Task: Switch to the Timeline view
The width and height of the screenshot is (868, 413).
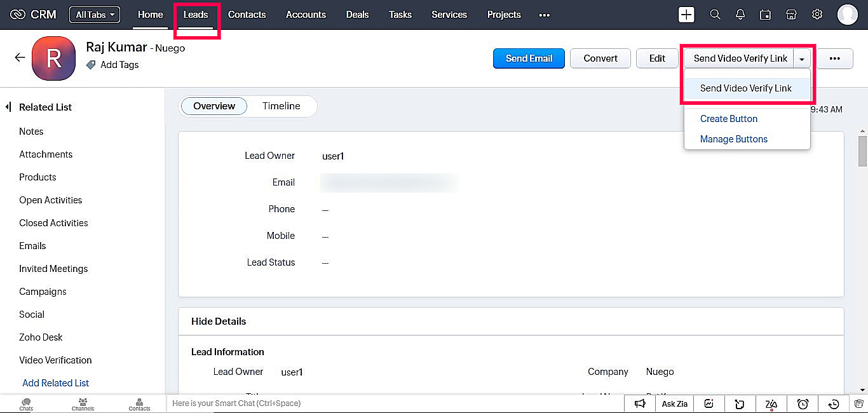Action: click(x=281, y=106)
